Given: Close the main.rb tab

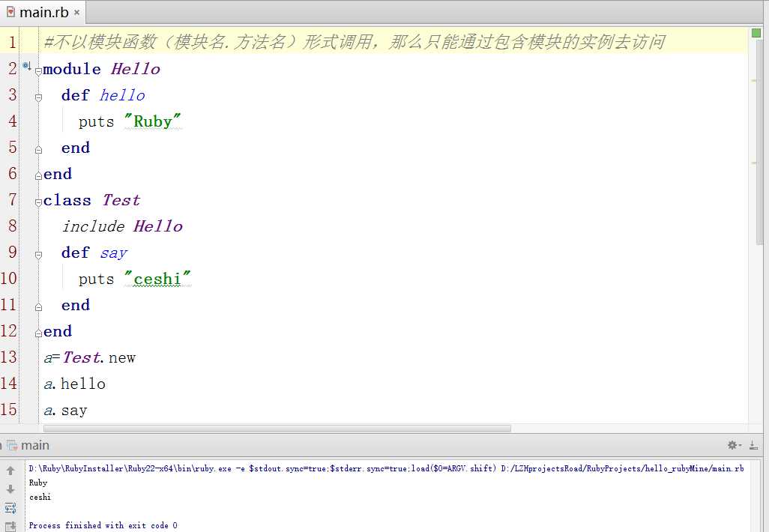Looking at the screenshot, I should click(77, 13).
